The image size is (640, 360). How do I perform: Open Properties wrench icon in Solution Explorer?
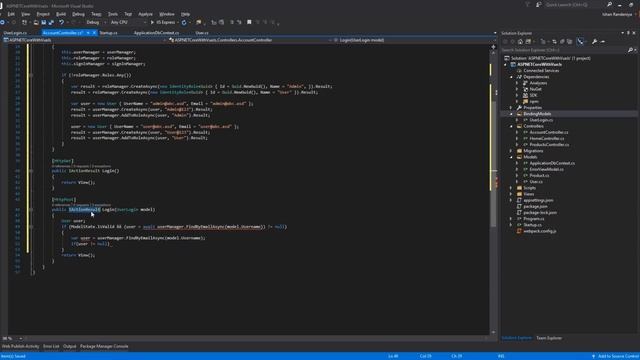tap(595, 42)
